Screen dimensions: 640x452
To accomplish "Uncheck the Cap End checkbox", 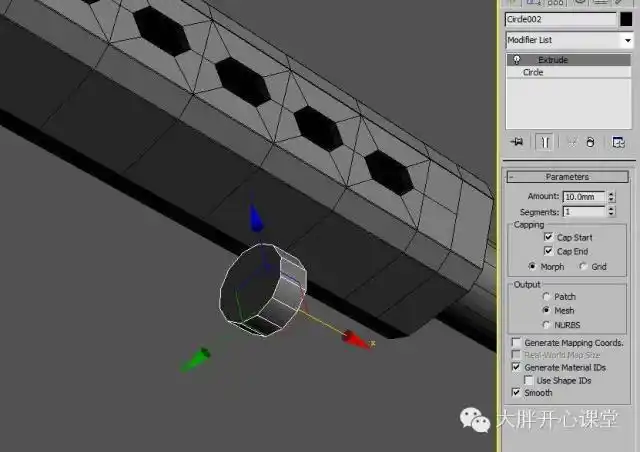I will coord(548,251).
